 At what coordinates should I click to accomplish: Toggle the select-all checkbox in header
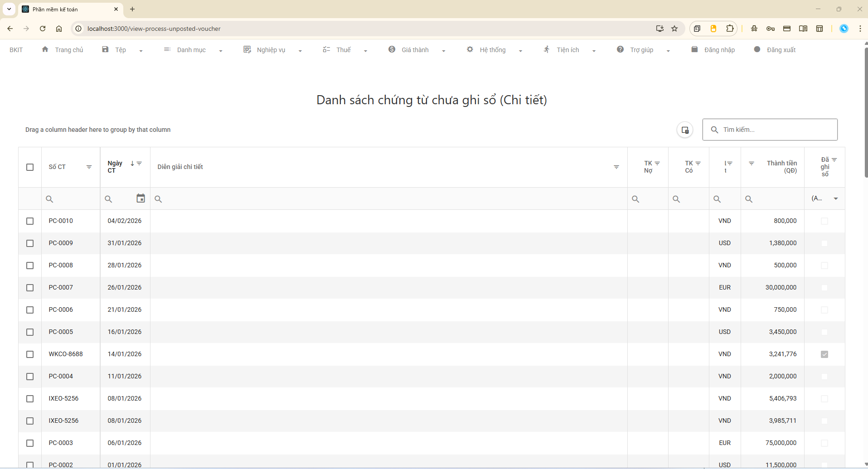(30, 167)
